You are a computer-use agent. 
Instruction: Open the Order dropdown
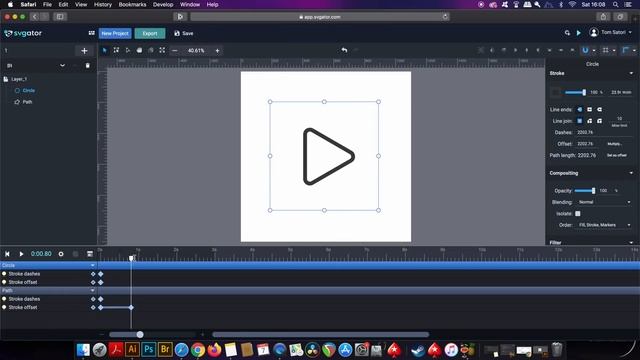coord(604,225)
